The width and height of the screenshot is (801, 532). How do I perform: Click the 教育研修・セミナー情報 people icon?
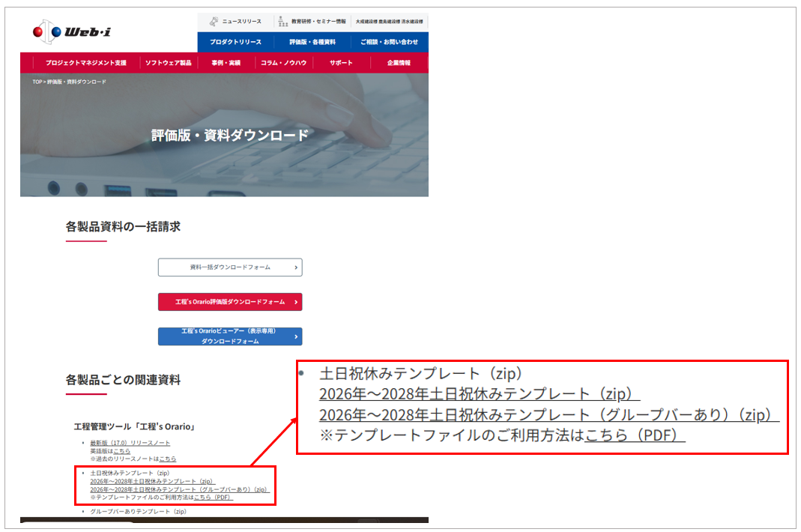click(x=282, y=22)
